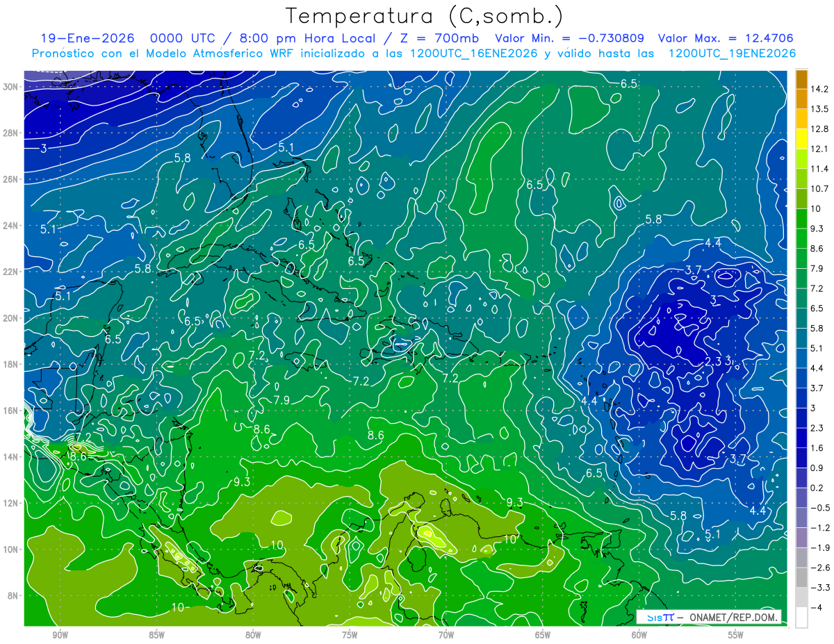Screen dimensions: 834x644
Task: Click the 8N latitude axis label
Action: pos(13,595)
